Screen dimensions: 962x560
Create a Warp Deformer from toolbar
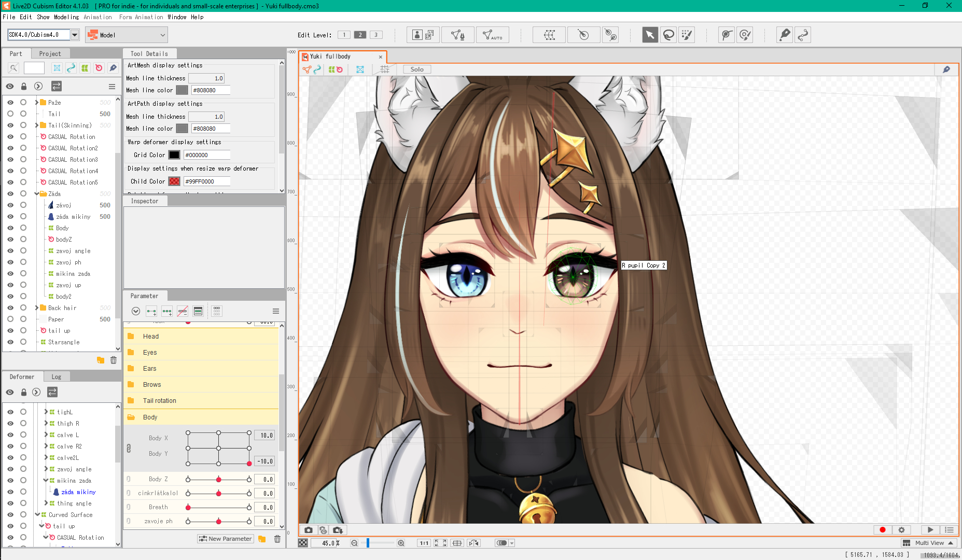click(549, 35)
